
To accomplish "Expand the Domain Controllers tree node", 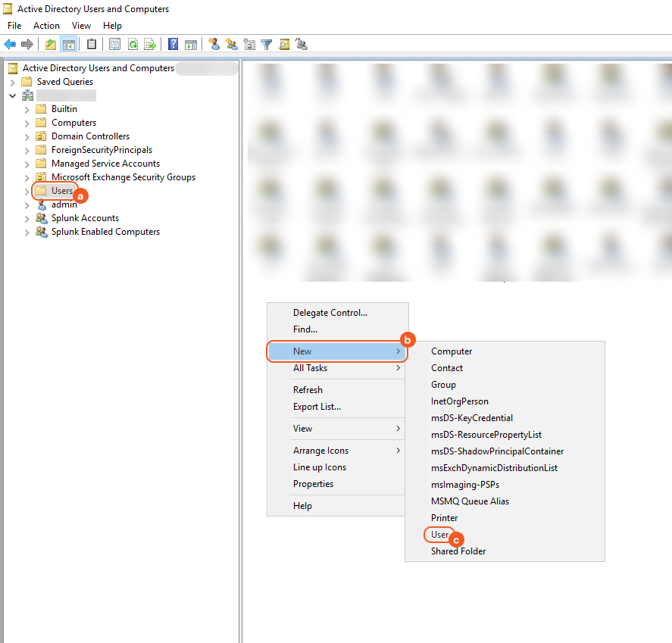I will tap(27, 136).
